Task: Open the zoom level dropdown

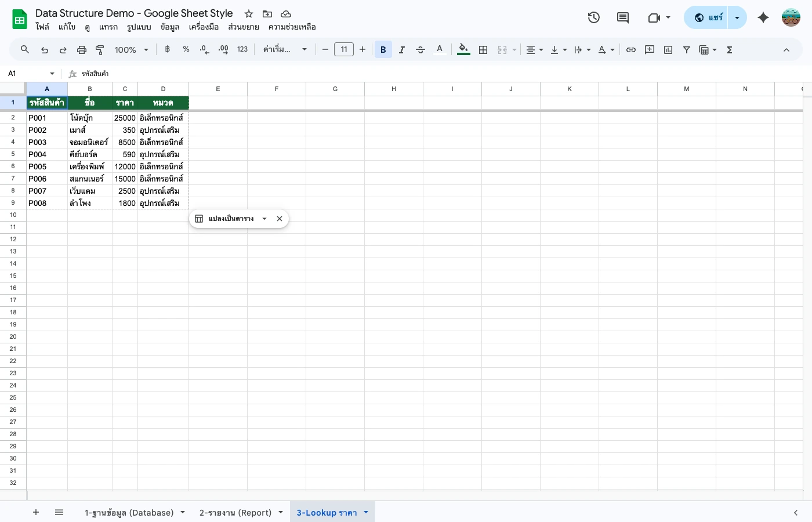Action: (131, 49)
